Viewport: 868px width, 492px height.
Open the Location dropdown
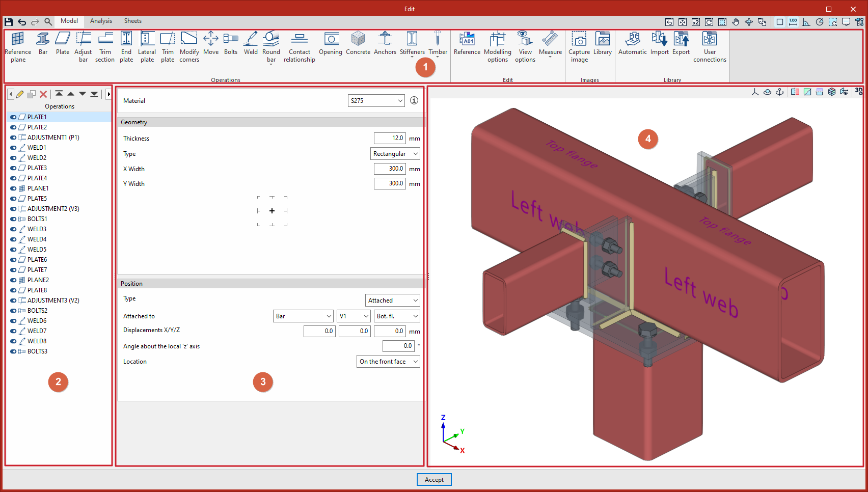[x=389, y=362]
